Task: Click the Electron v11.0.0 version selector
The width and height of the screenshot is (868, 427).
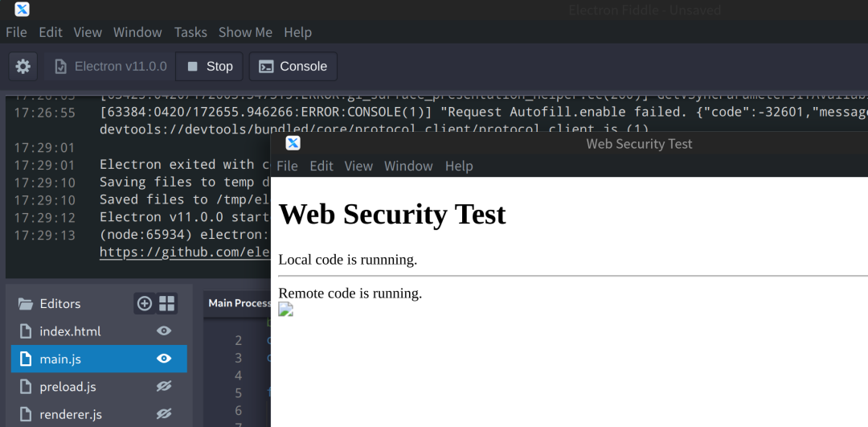Action: 110,67
